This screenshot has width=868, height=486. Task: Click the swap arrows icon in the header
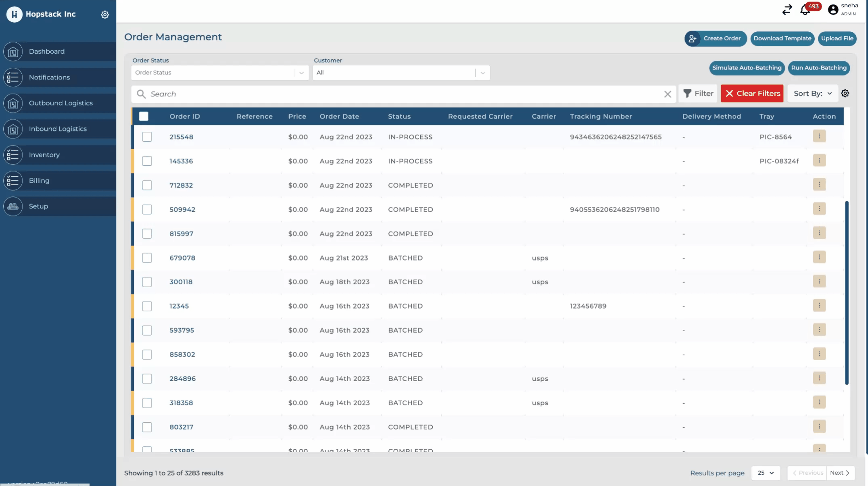[x=787, y=10]
